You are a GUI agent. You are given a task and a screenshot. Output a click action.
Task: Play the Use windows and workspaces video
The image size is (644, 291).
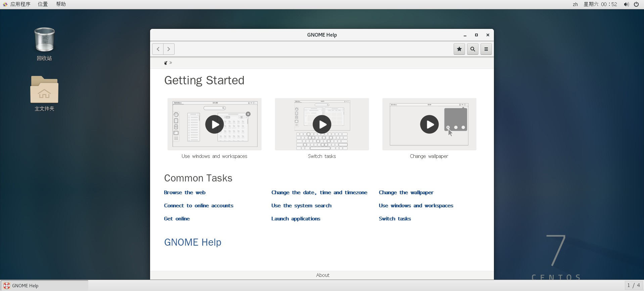tap(215, 124)
